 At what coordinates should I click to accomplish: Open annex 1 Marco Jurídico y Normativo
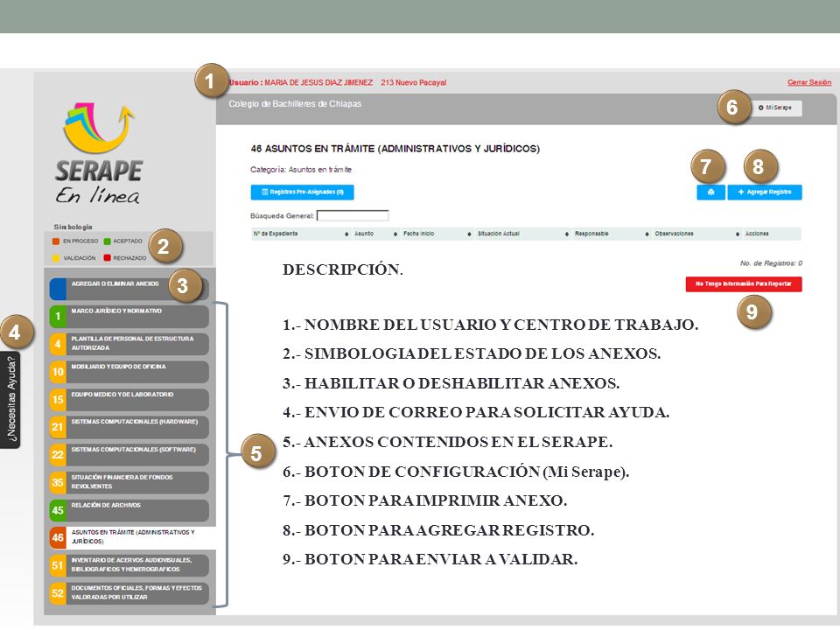tap(129, 317)
